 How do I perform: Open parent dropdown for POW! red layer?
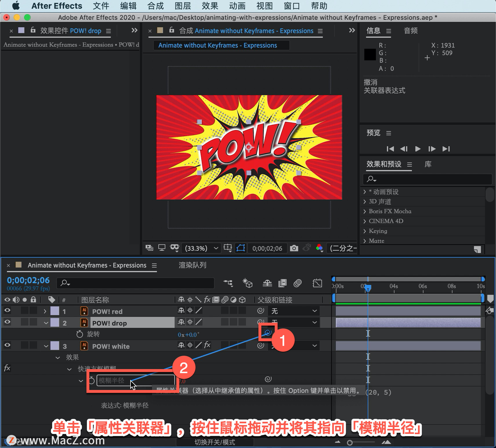(x=294, y=311)
